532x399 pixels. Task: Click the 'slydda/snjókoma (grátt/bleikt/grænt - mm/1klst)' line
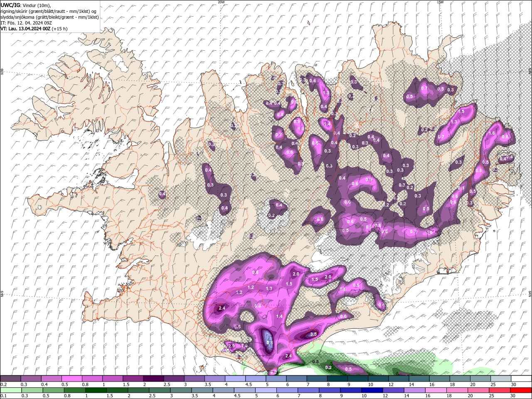pos(49,17)
